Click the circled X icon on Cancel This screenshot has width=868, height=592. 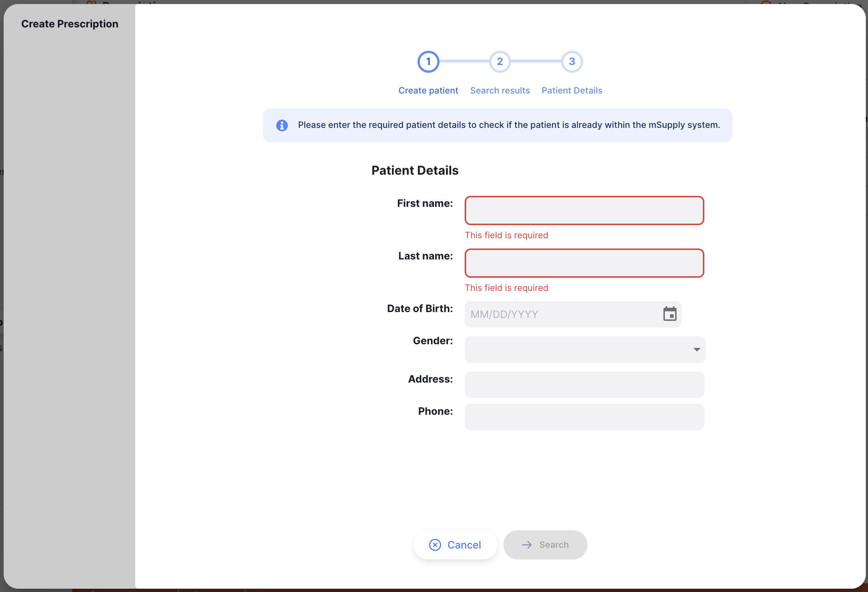435,545
